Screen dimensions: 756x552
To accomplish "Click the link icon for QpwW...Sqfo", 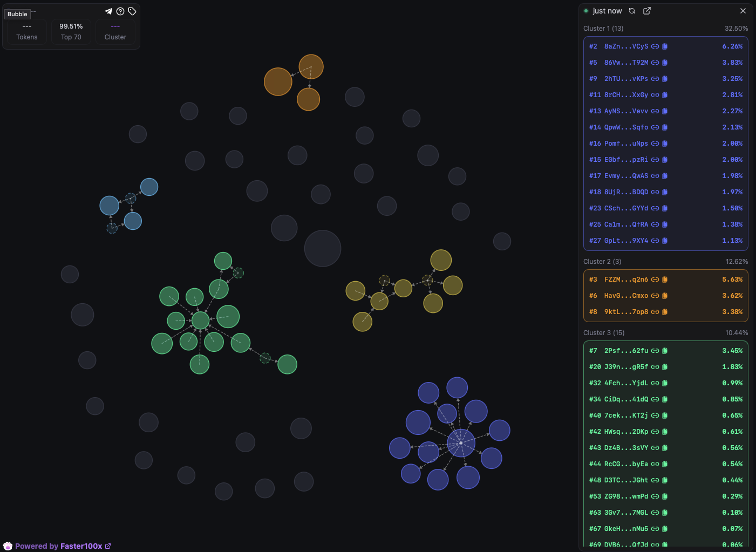I will point(655,127).
